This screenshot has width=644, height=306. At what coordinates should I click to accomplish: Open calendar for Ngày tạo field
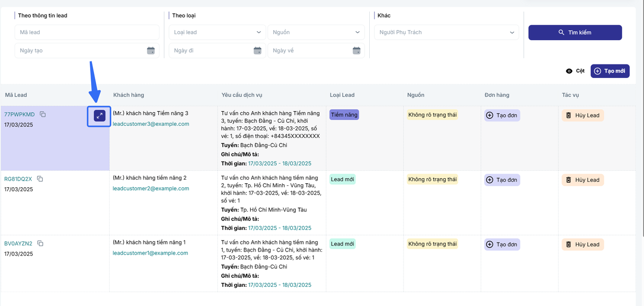(x=151, y=50)
